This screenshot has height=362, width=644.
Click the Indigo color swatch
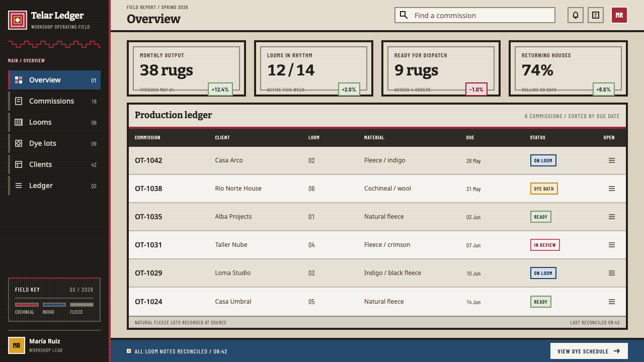tap(54, 305)
